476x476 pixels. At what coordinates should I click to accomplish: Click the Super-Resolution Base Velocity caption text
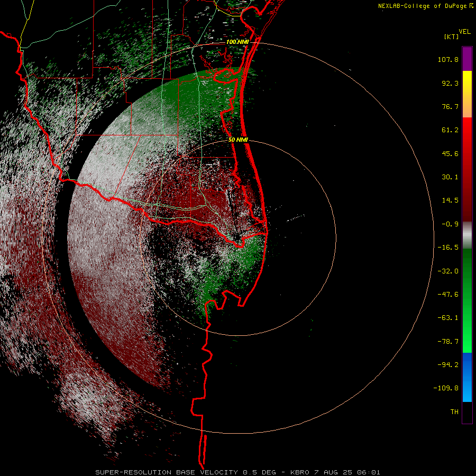click(x=237, y=472)
